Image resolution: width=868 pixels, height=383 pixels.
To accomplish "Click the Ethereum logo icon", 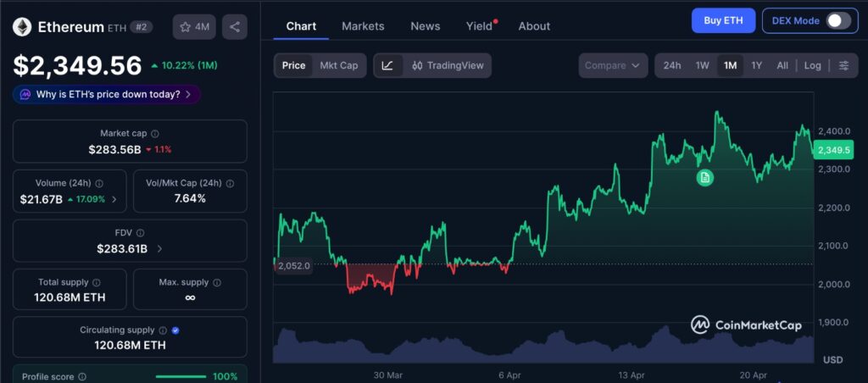I will pos(23,26).
